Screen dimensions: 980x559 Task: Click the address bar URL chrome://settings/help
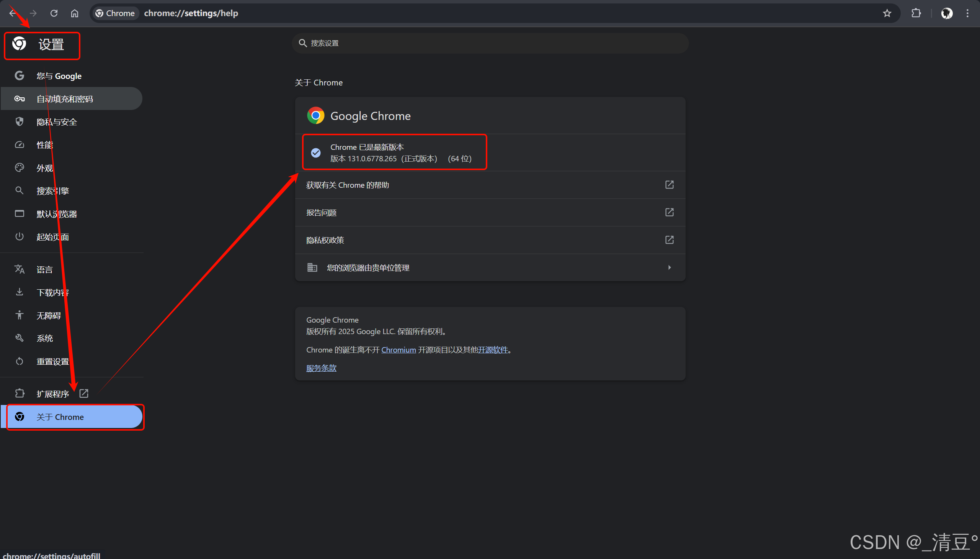click(x=191, y=13)
